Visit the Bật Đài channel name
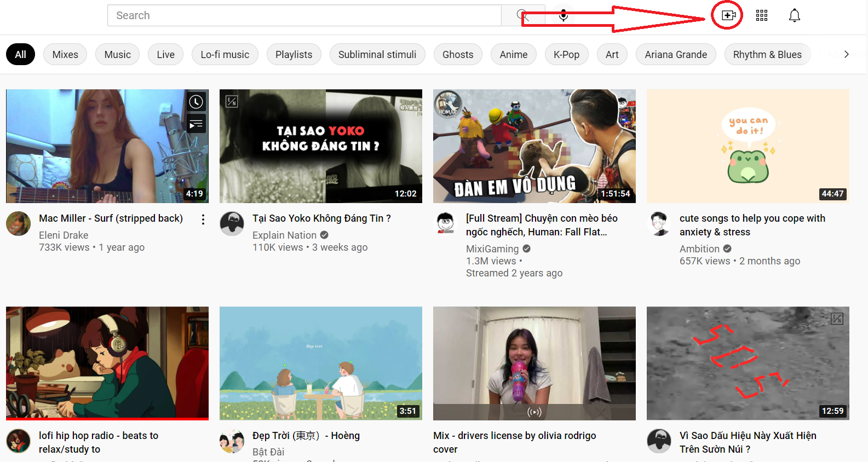Viewport: 868px width, 462px height. tap(268, 452)
